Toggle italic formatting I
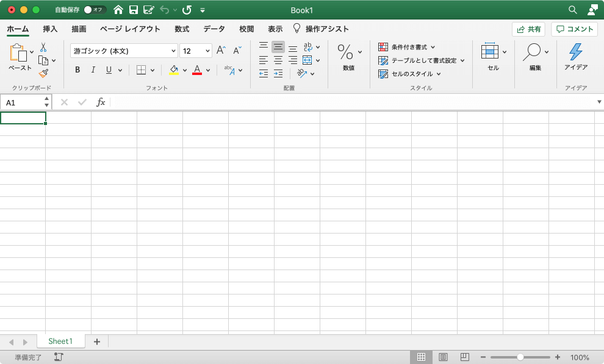 93,70
